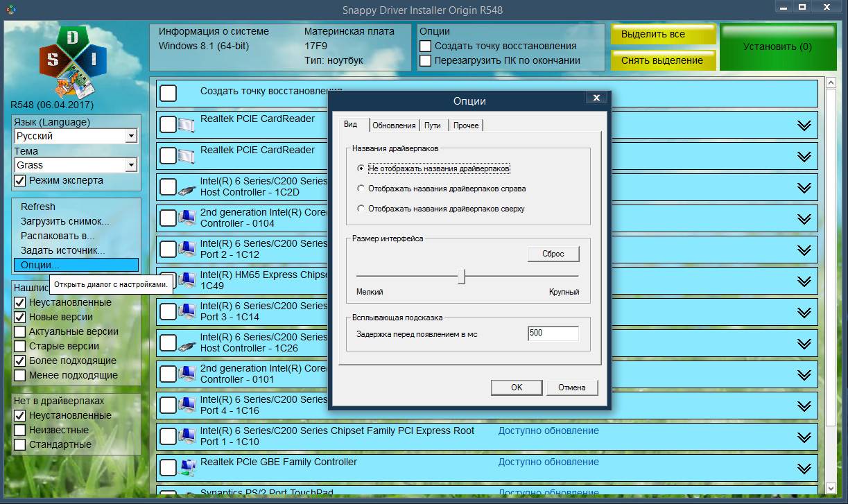Click the driver list scrollbar up arrow
This screenshot has height=504, width=848.
[831, 84]
